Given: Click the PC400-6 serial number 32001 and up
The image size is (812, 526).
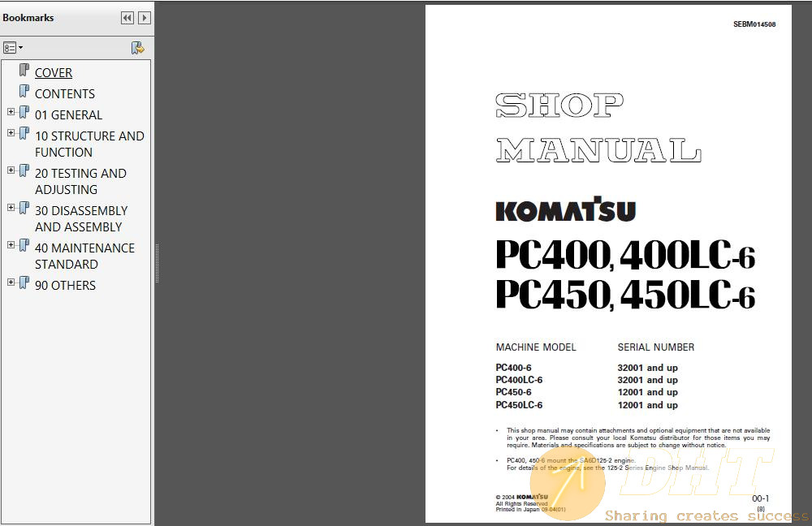Looking at the screenshot, I should (x=647, y=368).
